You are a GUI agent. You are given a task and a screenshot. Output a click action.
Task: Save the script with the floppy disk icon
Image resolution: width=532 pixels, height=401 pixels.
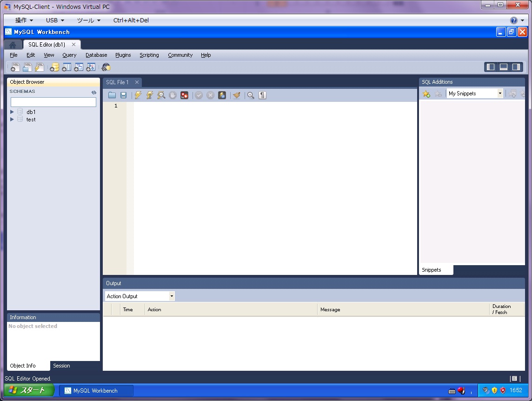(x=124, y=95)
